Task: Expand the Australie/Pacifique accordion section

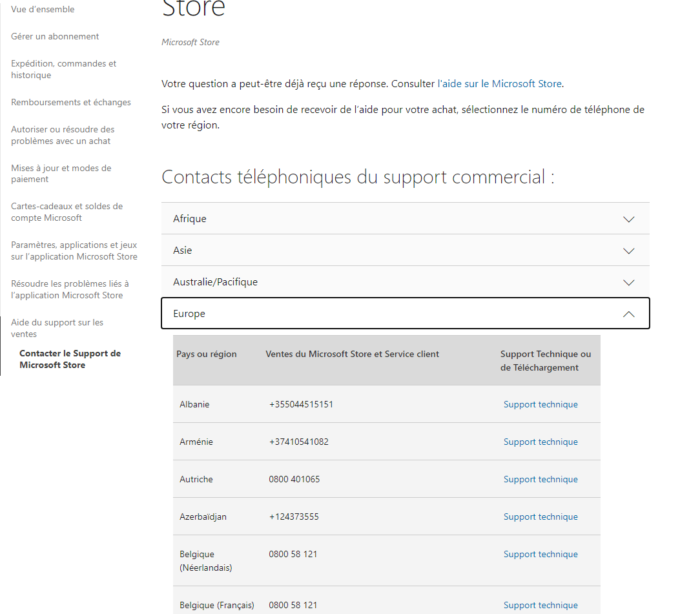Action: pyautogui.click(x=406, y=282)
